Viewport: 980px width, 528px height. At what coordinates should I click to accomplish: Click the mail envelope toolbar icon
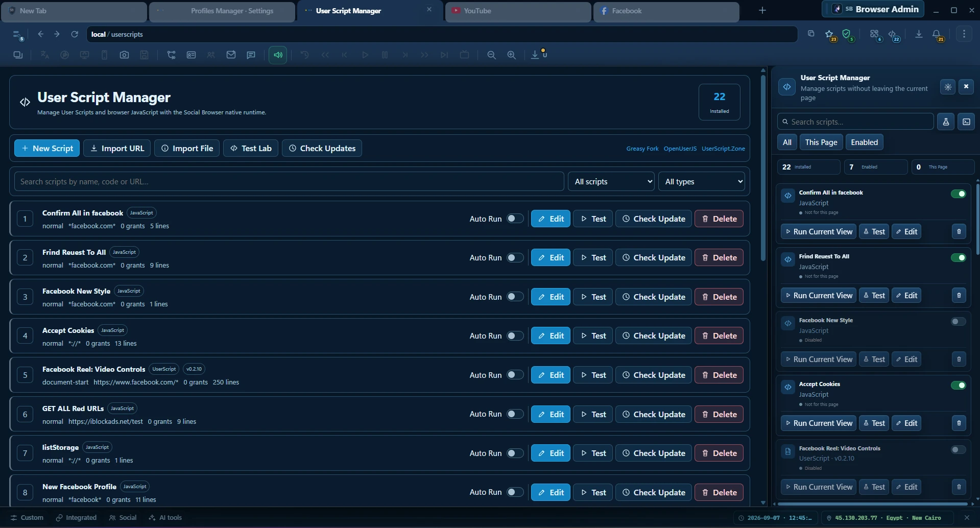(231, 55)
